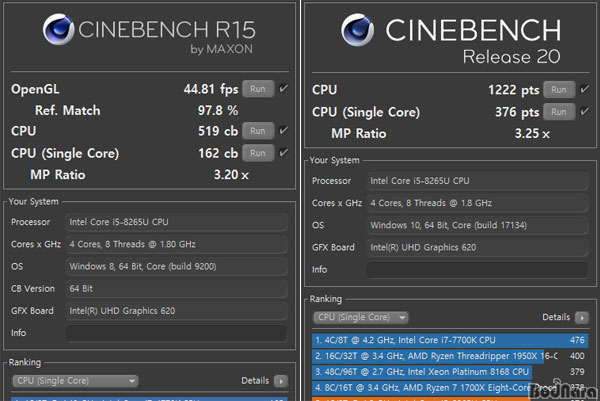
Task: Click the Cinebench Release 20 logo icon
Action: click(x=357, y=30)
